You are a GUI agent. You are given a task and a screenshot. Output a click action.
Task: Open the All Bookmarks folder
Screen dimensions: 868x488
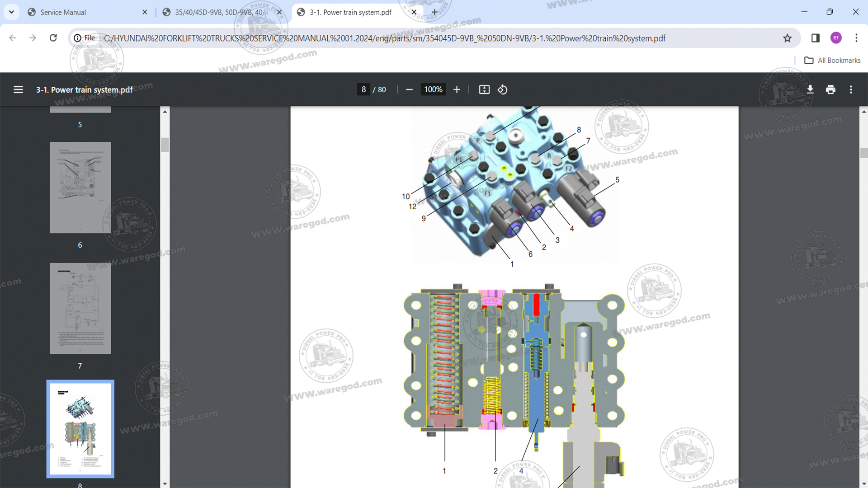click(832, 60)
